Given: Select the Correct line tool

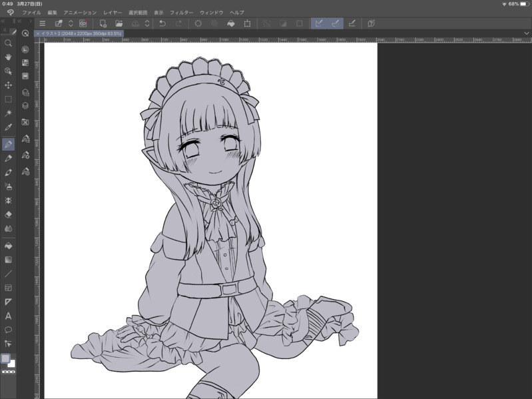Looking at the screenshot, I should pyautogui.click(x=8, y=344).
